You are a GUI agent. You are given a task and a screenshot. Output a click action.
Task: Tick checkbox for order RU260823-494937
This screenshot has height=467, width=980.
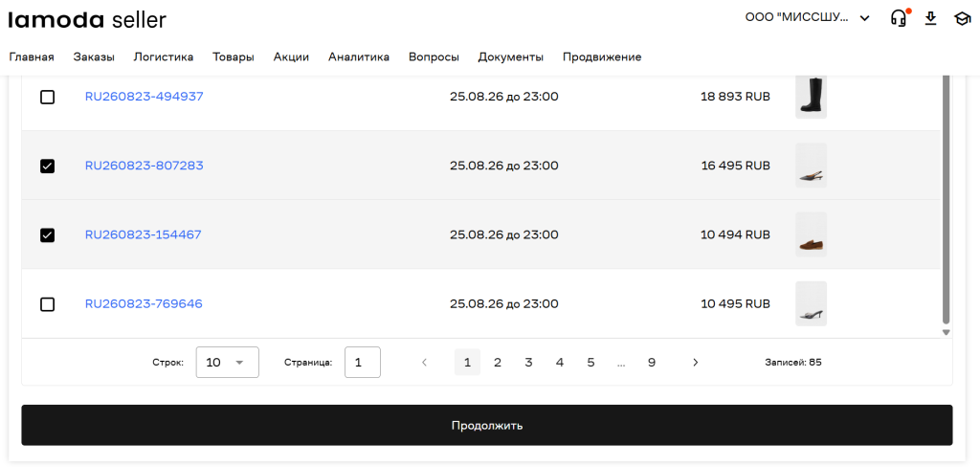click(48, 97)
